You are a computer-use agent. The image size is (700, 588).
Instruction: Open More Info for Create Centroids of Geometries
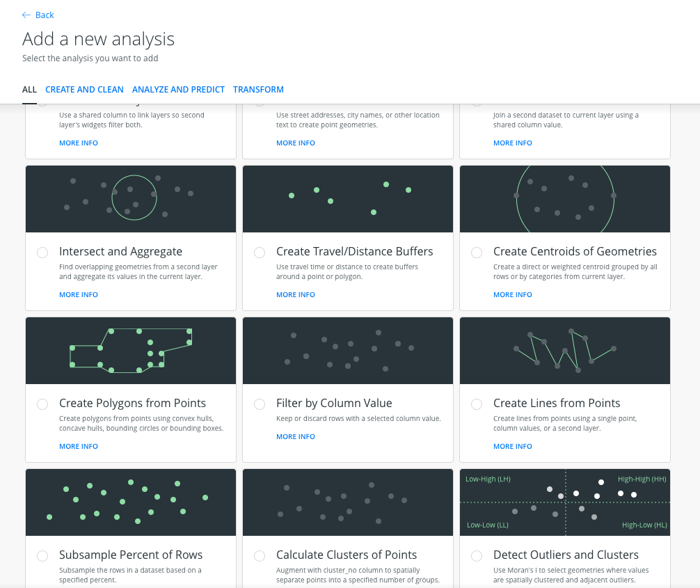click(512, 295)
